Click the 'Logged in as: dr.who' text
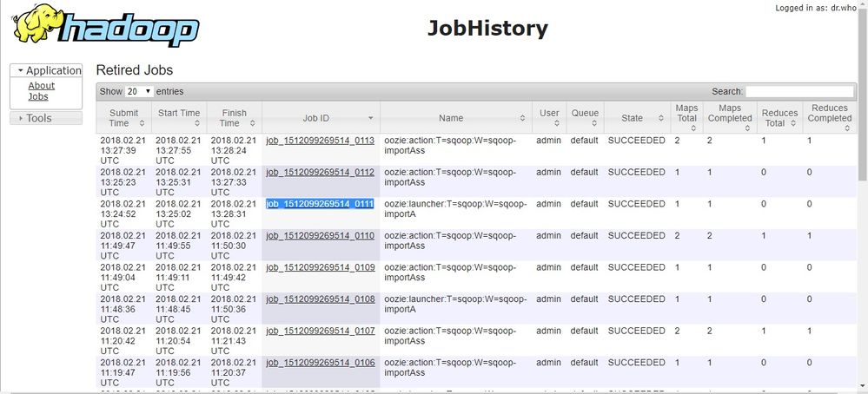The height and width of the screenshot is (394, 868). 815,8
